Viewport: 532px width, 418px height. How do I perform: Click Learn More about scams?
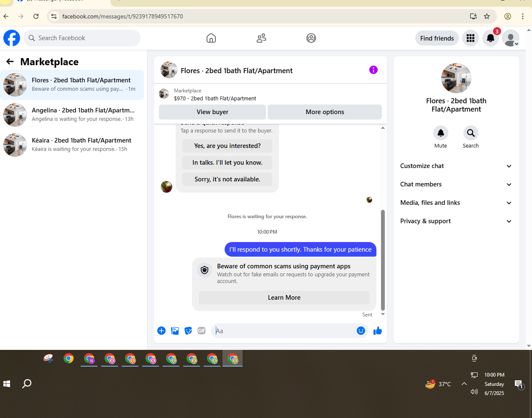pos(284,298)
